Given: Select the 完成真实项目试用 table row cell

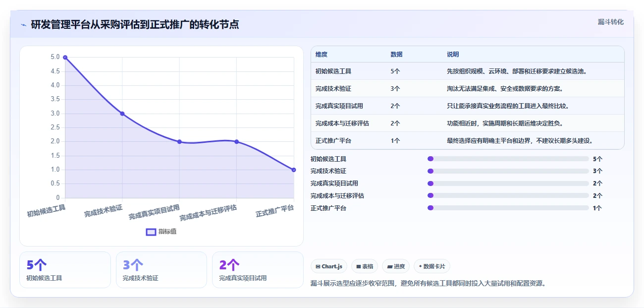Looking at the screenshot, I should coord(339,106).
